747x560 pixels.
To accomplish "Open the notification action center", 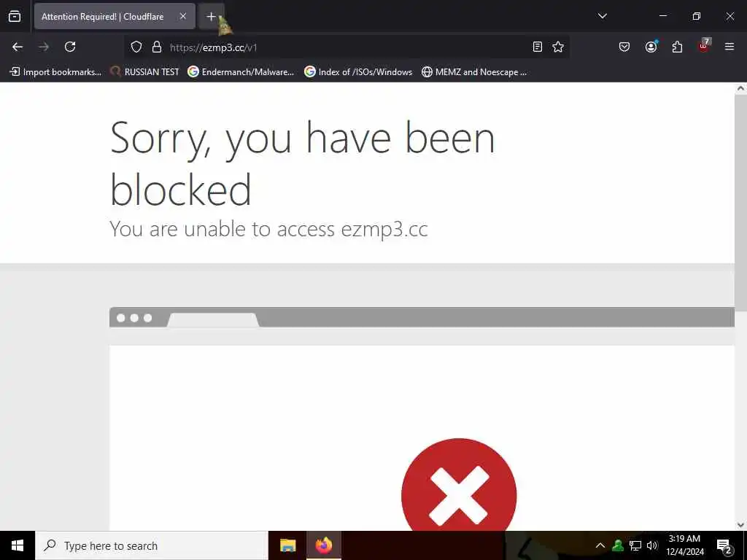I will [x=724, y=545].
